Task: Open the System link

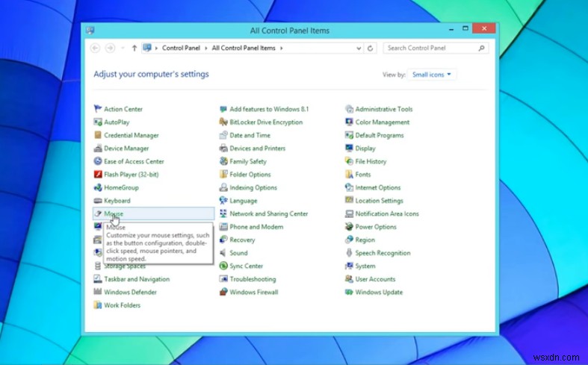Action: point(365,266)
